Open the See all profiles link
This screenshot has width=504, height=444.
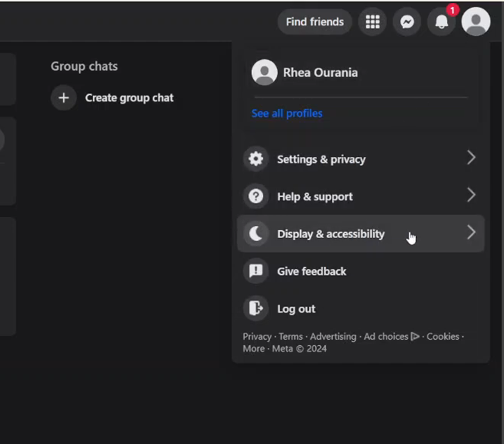point(287,113)
